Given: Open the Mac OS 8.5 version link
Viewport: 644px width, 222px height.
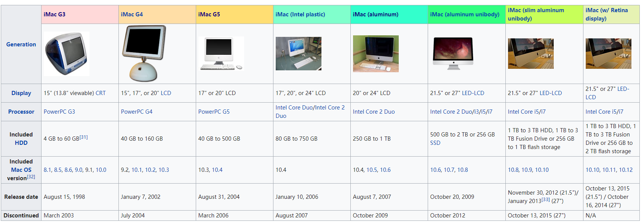Looking at the screenshot, I should tap(58, 170).
